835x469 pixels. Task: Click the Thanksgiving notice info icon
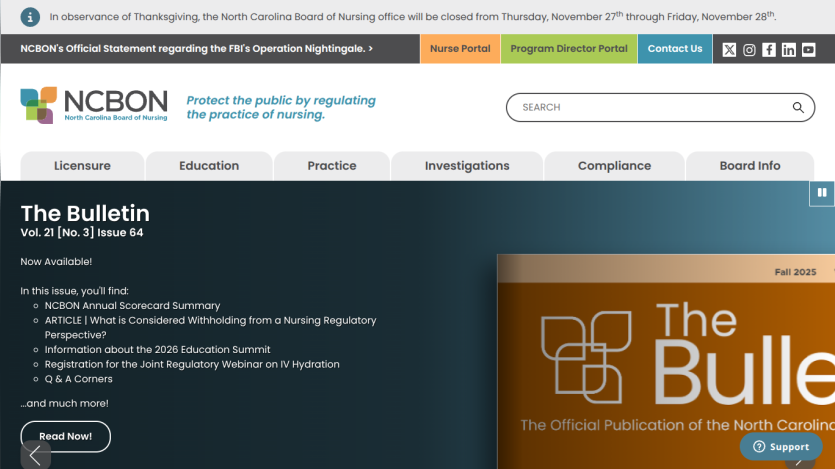click(30, 17)
